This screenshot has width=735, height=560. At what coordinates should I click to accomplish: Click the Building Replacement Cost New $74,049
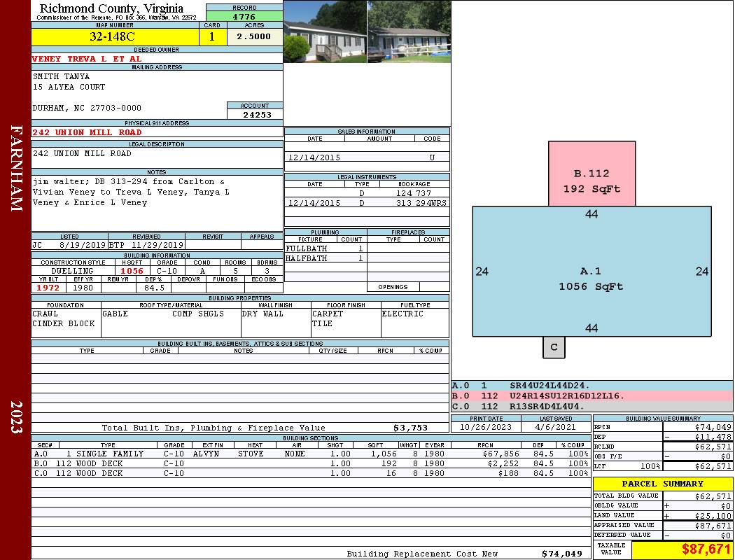coord(464,554)
